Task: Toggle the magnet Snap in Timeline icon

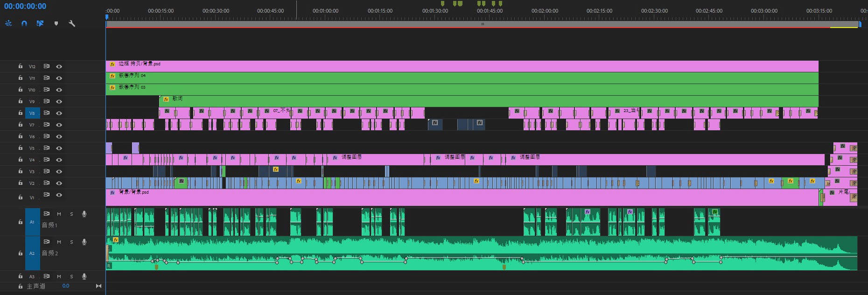Action: pos(24,23)
